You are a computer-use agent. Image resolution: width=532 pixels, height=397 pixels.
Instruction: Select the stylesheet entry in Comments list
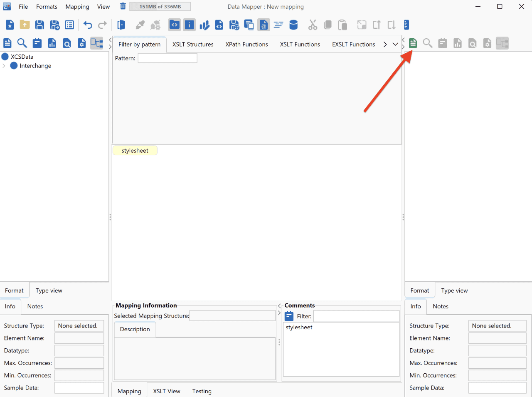tap(299, 327)
